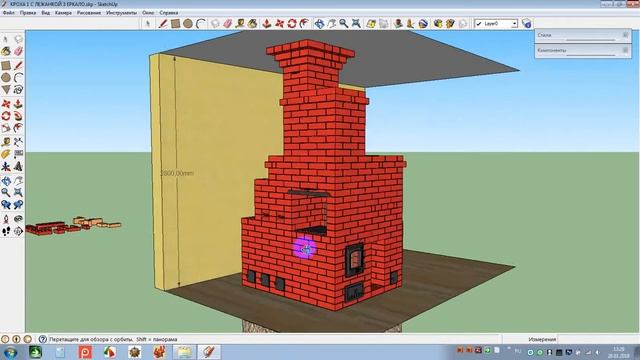Preview model in Google Earth icon

click(423, 24)
